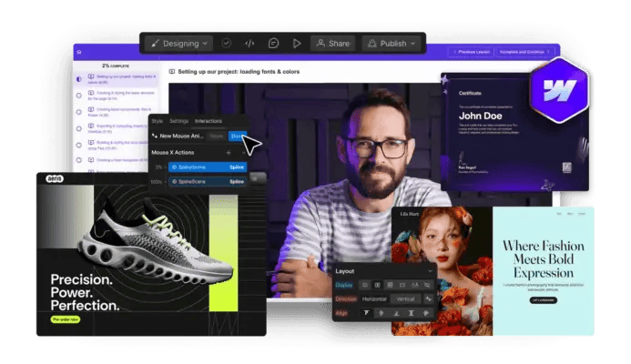
Task: Open the code embed icon in top toolbar
Action: pyautogui.click(x=249, y=43)
